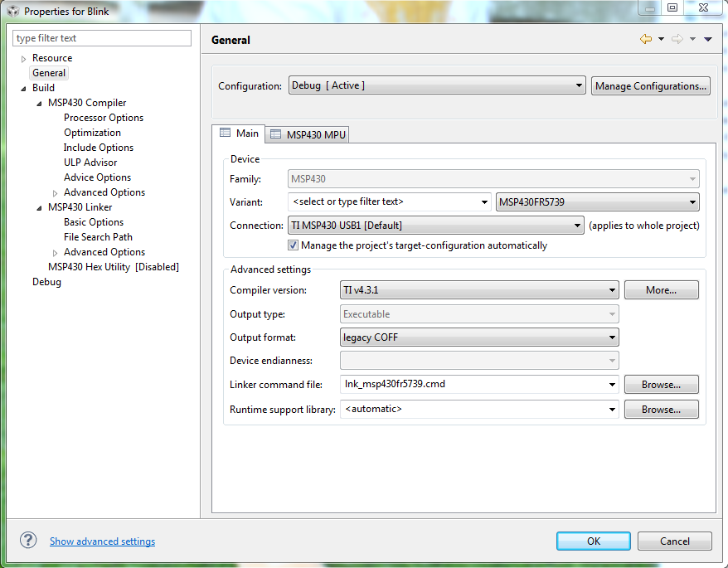Expand the compiler Advanced Options node
This screenshot has height=568, width=728.
[55, 192]
